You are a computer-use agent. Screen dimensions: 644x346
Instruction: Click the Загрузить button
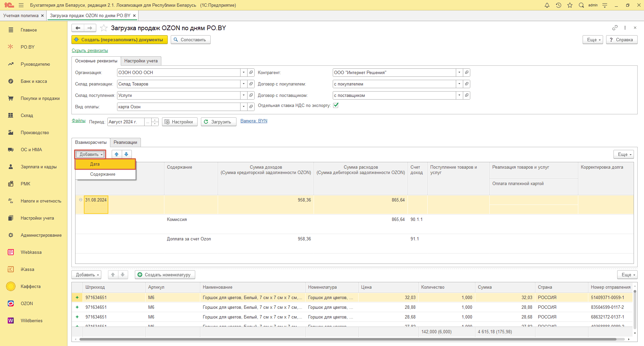point(219,122)
